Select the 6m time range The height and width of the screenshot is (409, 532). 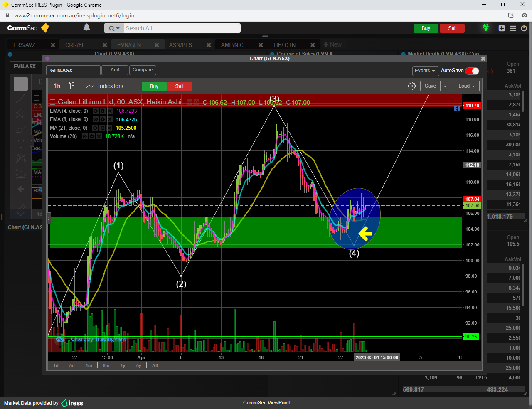(106, 365)
